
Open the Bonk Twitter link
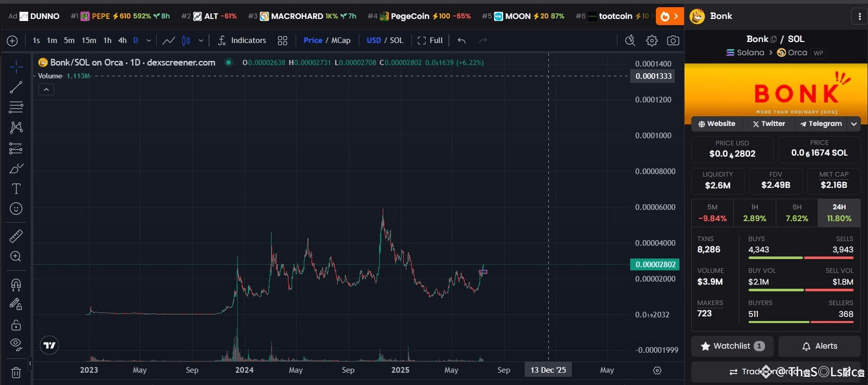click(769, 124)
